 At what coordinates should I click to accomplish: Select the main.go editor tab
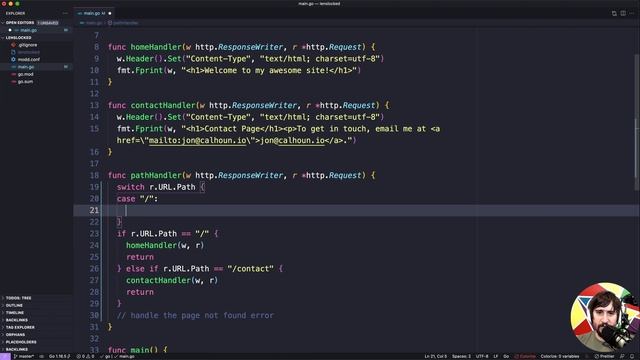(94, 13)
